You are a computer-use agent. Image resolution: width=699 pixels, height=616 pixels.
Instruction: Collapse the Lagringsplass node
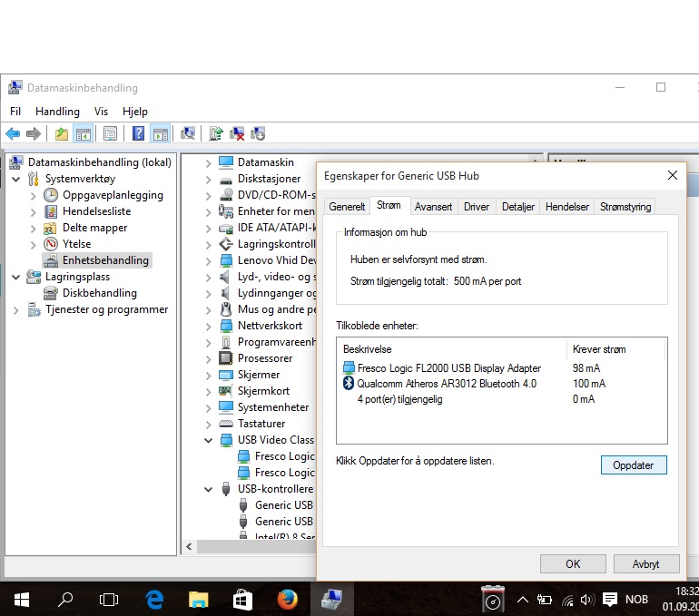tap(16, 277)
